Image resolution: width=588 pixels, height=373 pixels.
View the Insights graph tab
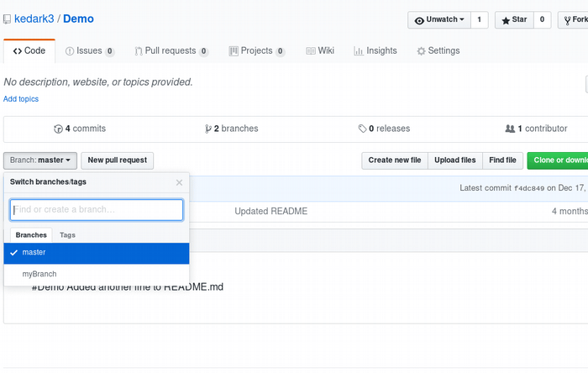click(x=375, y=50)
